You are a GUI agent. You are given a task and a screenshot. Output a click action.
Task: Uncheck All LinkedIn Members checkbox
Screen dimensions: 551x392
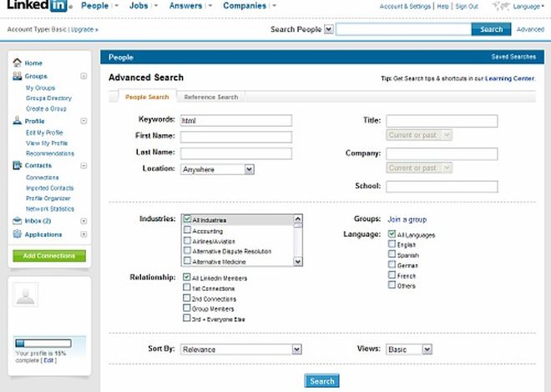[187, 277]
